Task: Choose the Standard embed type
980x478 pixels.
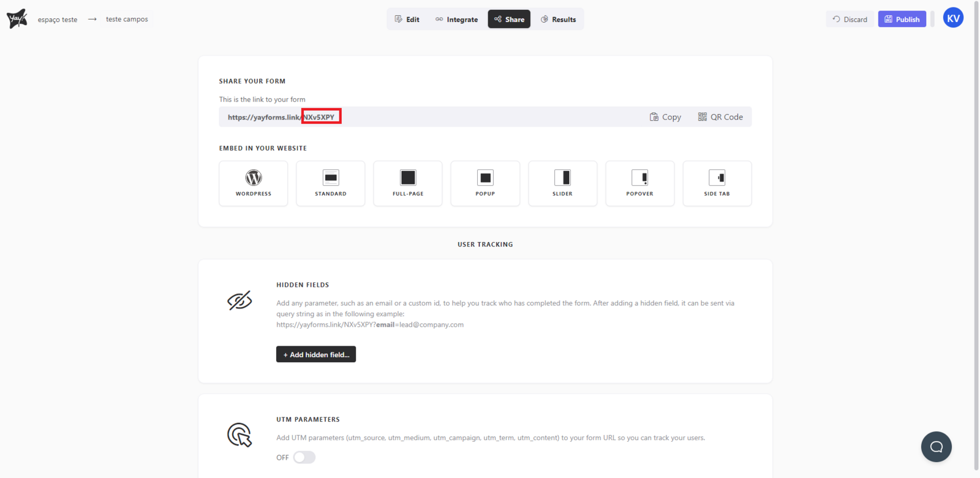Action: coord(331,183)
